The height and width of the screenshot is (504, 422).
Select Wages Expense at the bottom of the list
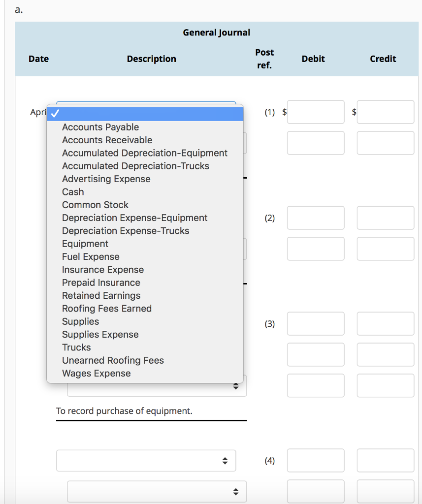(96, 373)
